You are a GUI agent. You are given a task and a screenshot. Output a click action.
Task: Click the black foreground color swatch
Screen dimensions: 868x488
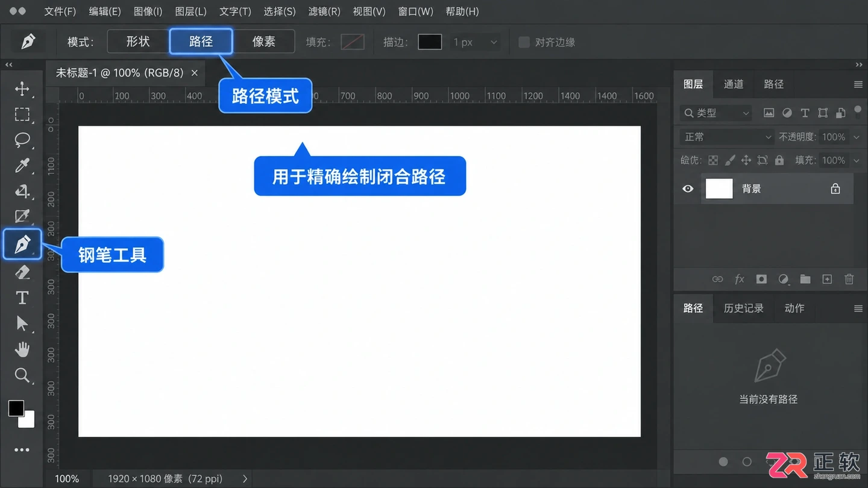click(16, 408)
